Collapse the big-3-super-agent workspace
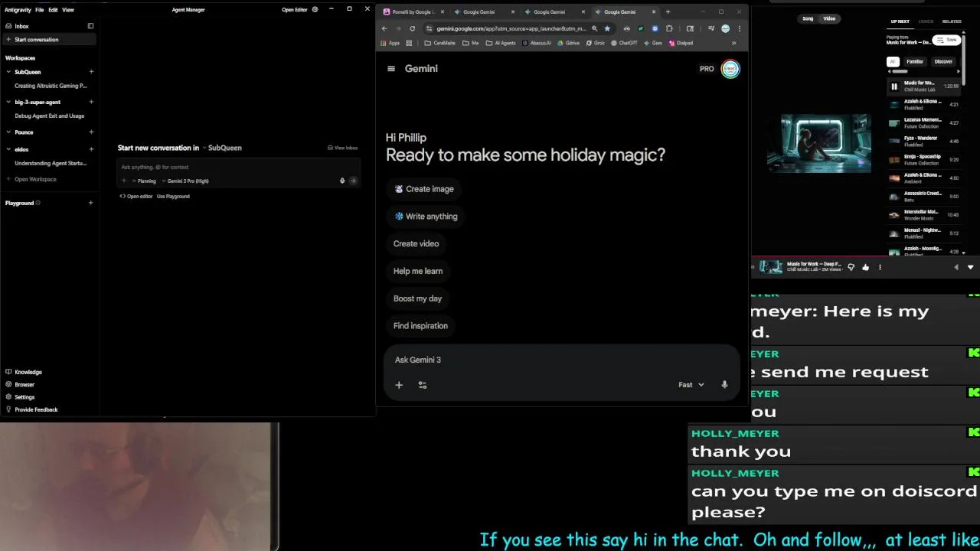Screen dimensions: 980x551 (x=8, y=102)
